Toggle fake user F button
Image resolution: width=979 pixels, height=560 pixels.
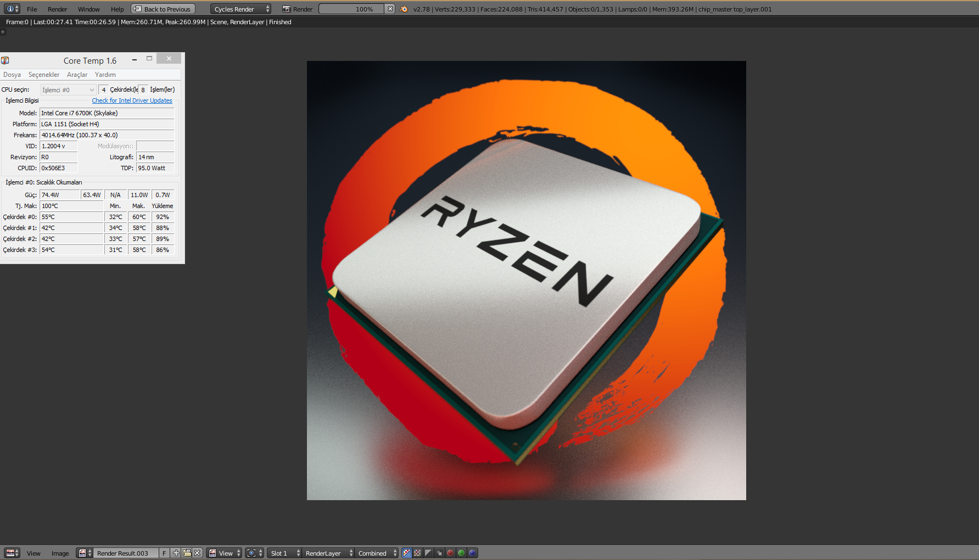(x=164, y=553)
